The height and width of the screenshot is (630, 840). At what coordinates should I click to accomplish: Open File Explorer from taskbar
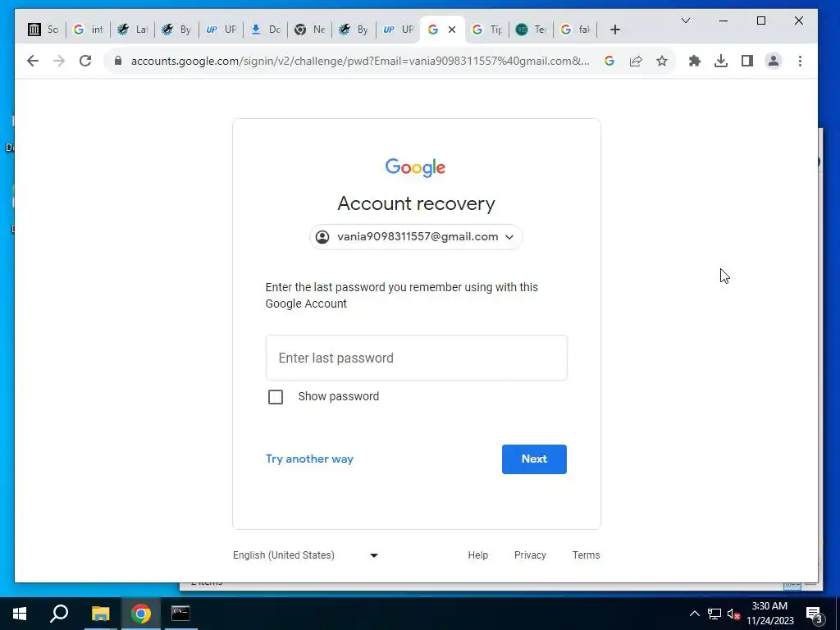[x=100, y=614]
